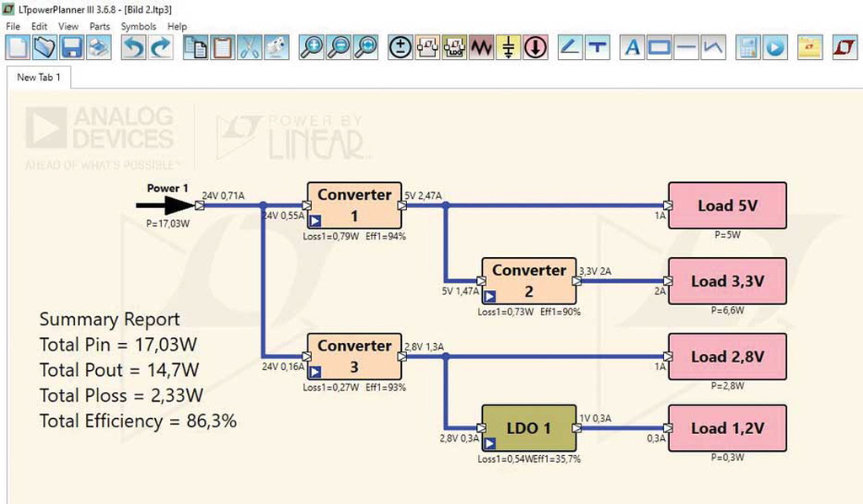Add a current load arrow symbol
Viewport: 863px width, 504px height.
point(535,48)
